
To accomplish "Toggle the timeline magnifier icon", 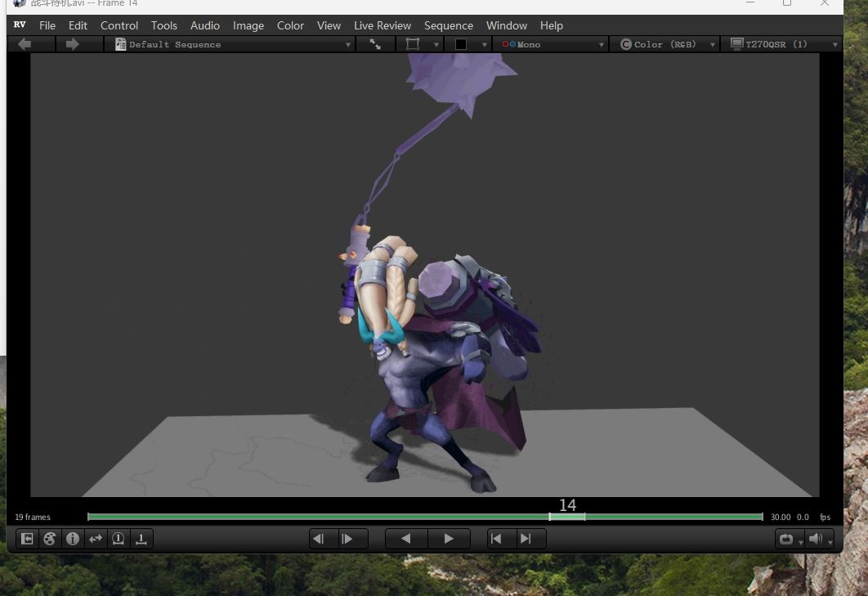I will 119,539.
